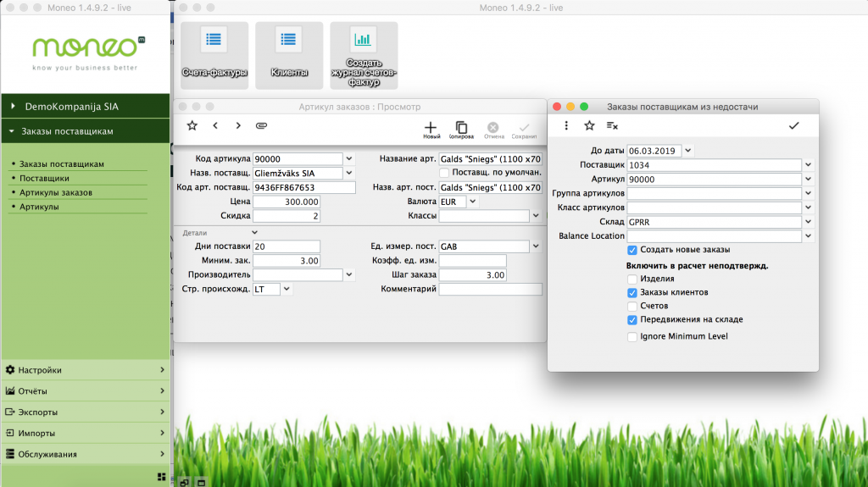Click the Цена input field

tap(287, 202)
